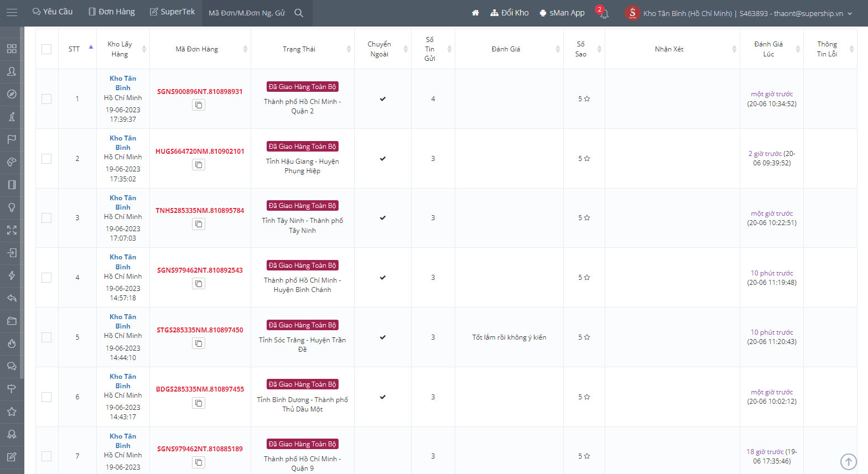This screenshot has height=474, width=868.
Task: Focus the Mã Đơn search field
Action: click(247, 13)
